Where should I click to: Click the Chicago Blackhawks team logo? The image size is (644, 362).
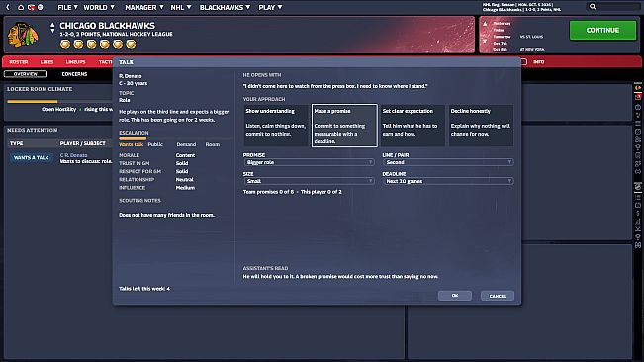tap(23, 35)
